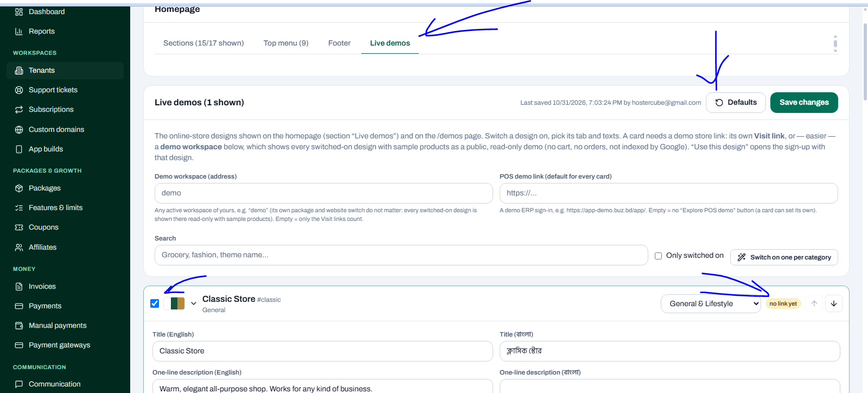This screenshot has height=393, width=868.
Task: Open Manual payments page
Action: (65, 325)
